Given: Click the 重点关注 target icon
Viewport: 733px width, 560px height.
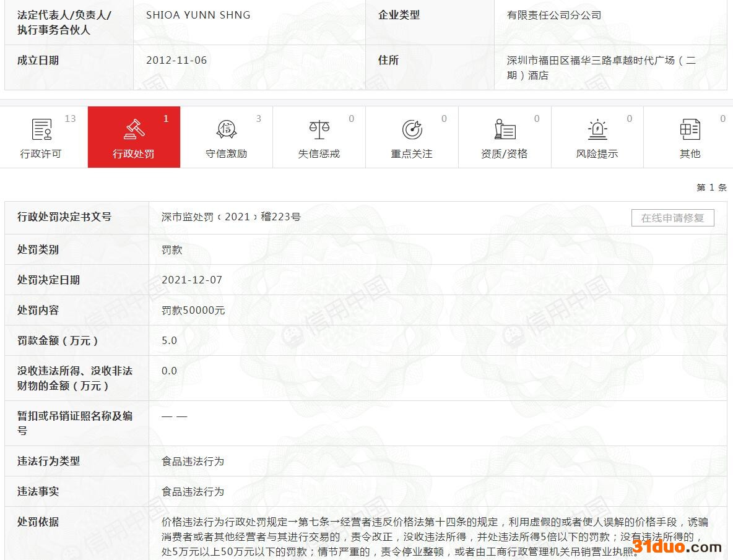Looking at the screenshot, I should (x=412, y=129).
